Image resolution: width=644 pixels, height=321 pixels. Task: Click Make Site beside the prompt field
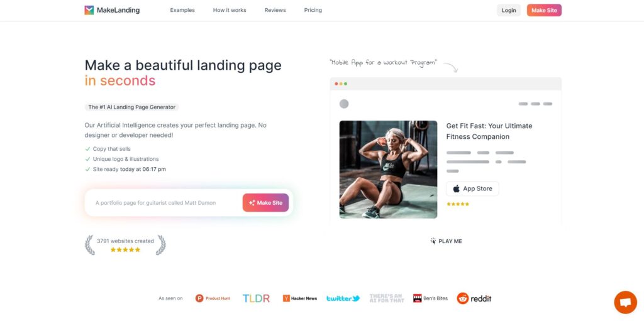[265, 203]
